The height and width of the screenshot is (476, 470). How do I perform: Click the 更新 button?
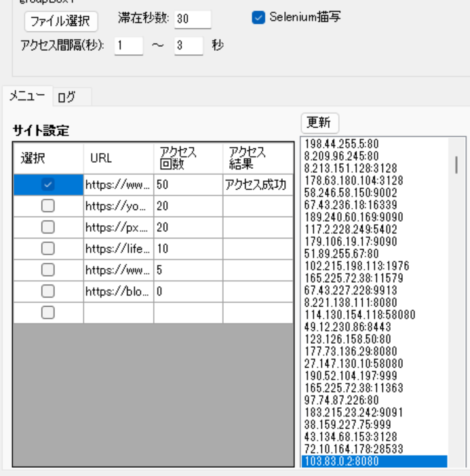point(319,123)
